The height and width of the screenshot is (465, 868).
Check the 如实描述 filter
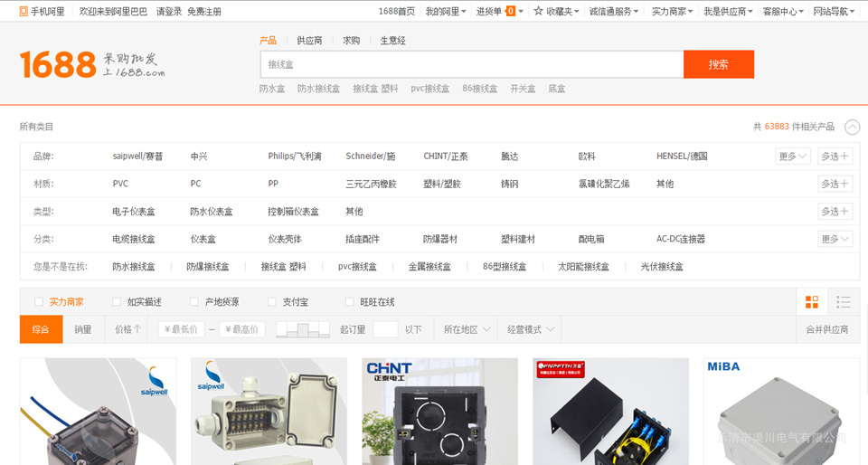click(x=117, y=302)
